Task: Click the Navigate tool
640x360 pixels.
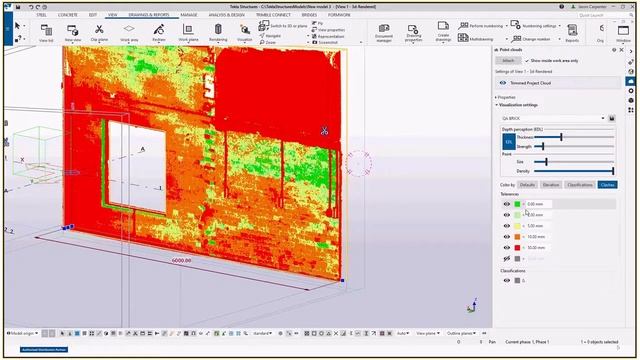Action: 270,36
